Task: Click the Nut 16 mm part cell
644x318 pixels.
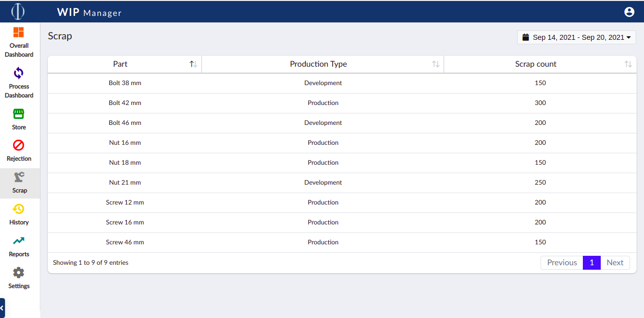Action: point(125,143)
